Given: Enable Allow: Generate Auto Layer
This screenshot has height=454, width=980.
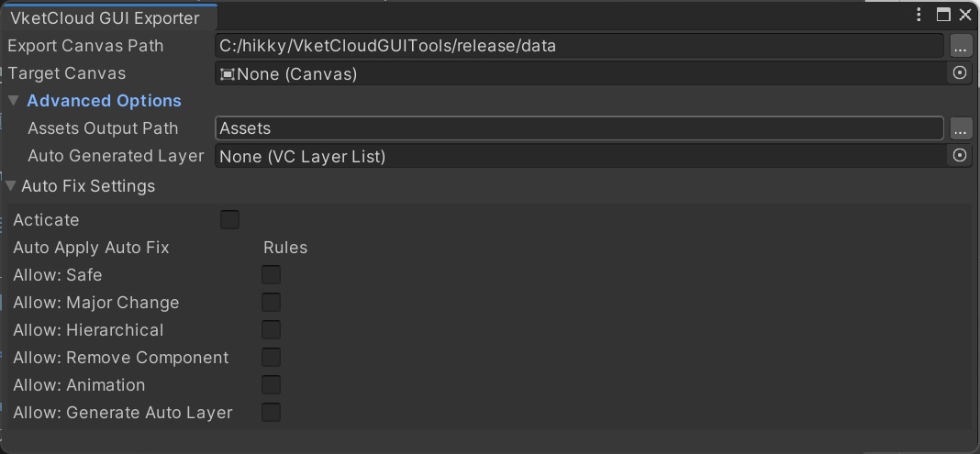Looking at the screenshot, I should [x=271, y=413].
